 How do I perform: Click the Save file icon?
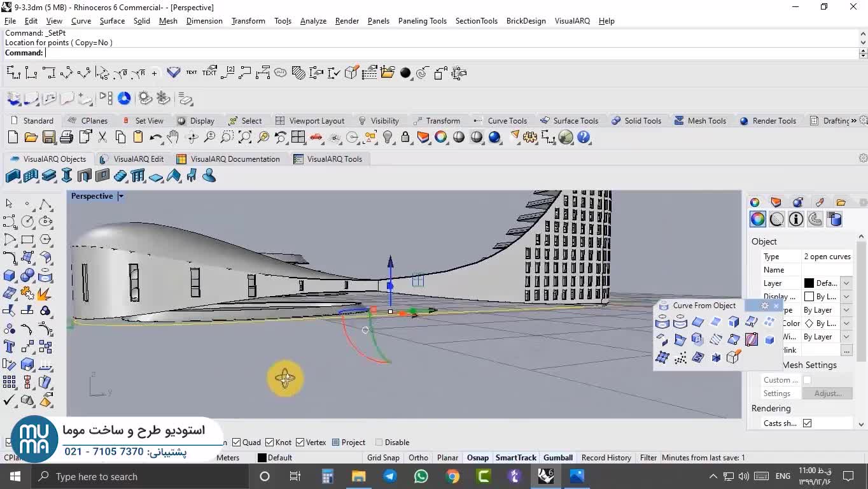(48, 138)
